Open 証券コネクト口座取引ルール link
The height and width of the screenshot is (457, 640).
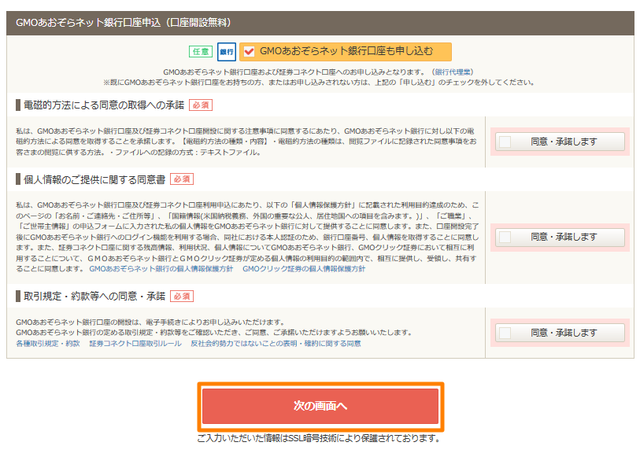[136, 344]
